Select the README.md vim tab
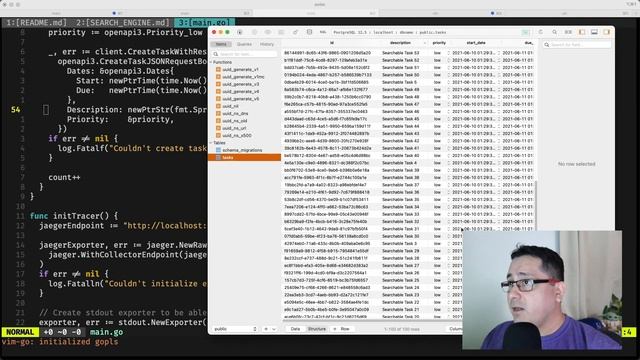640x360 pixels. (36, 22)
